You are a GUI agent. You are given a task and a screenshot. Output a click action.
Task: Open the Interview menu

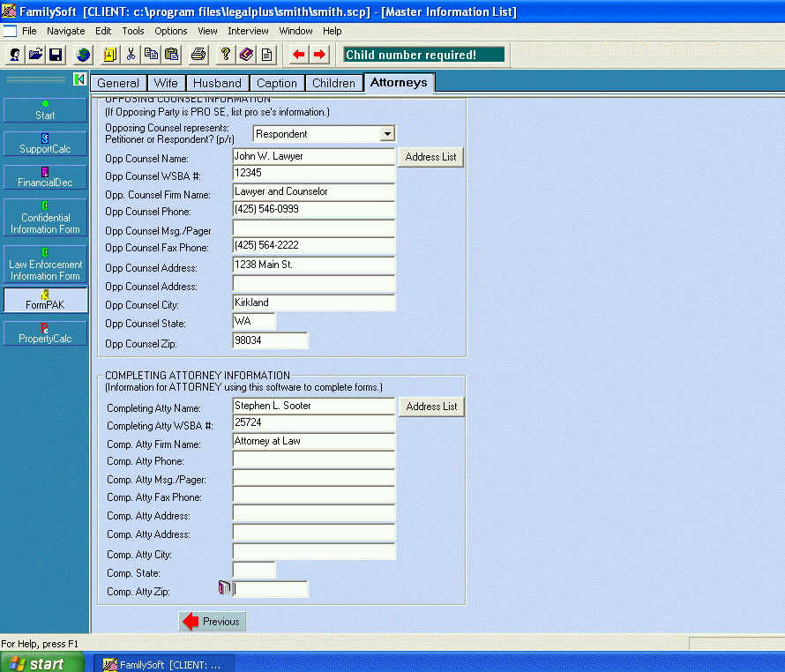[x=248, y=31]
